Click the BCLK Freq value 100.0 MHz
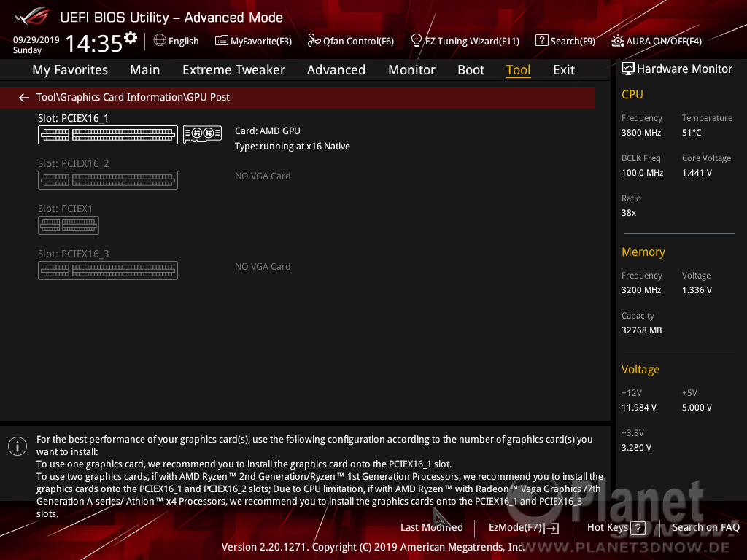The height and width of the screenshot is (560, 747). coord(642,173)
